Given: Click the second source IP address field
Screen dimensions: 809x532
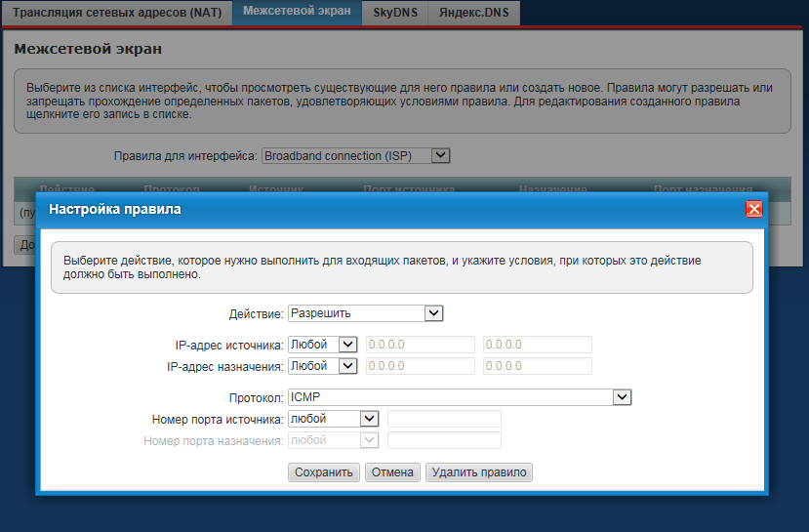Looking at the screenshot, I should click(538, 345).
